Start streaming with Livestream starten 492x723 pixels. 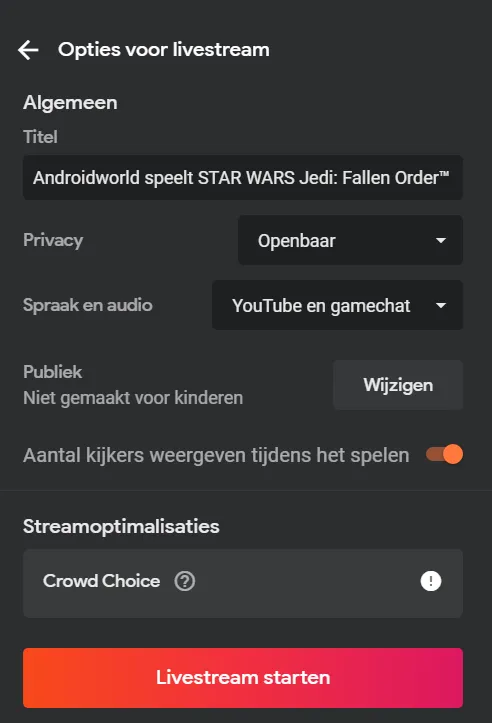pos(243,678)
